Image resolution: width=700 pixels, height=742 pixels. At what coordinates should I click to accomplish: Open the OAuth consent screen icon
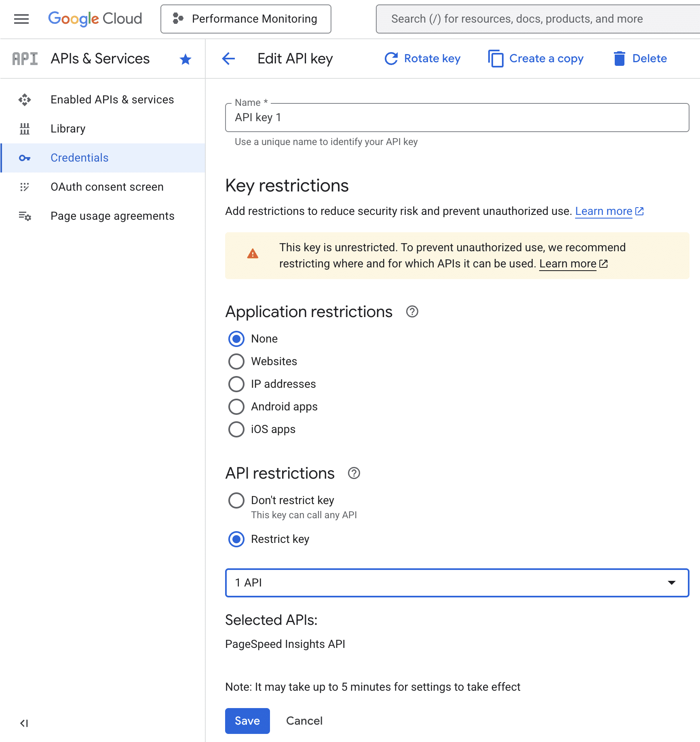coord(25,187)
